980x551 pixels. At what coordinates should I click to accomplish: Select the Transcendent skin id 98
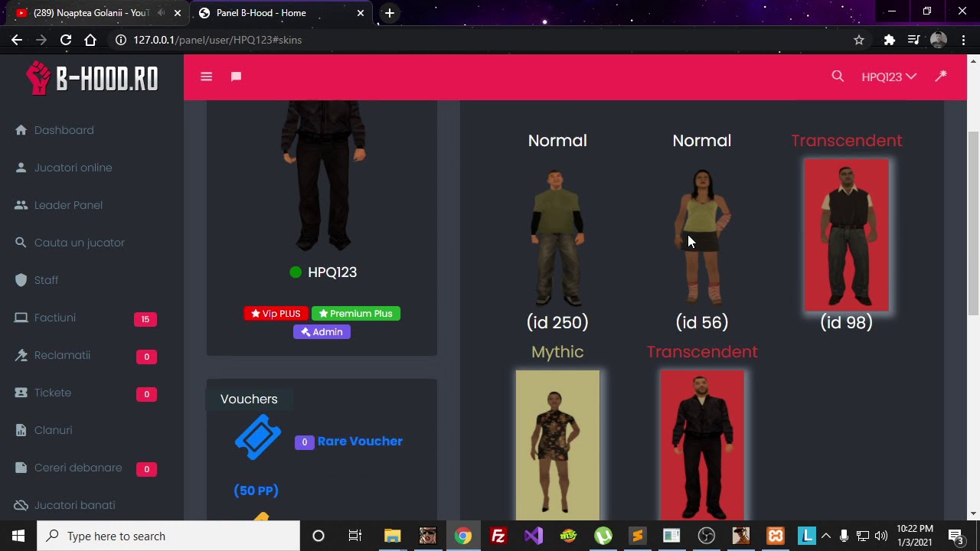point(846,236)
